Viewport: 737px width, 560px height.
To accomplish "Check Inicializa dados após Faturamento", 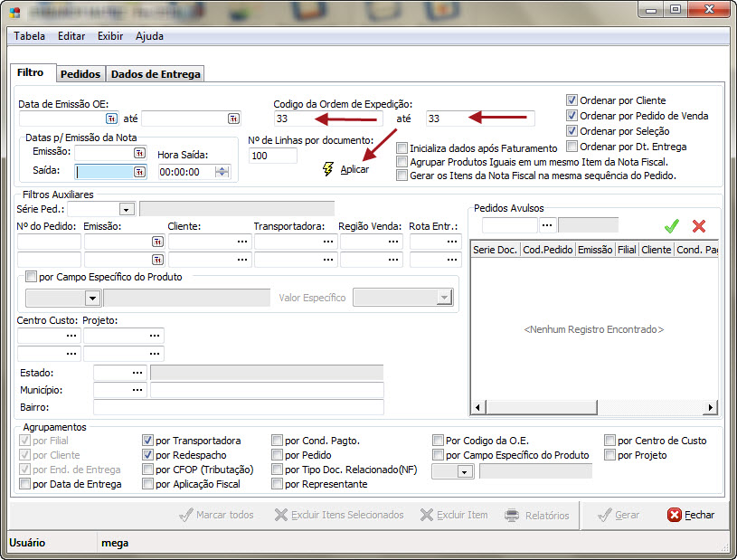I will (402, 147).
